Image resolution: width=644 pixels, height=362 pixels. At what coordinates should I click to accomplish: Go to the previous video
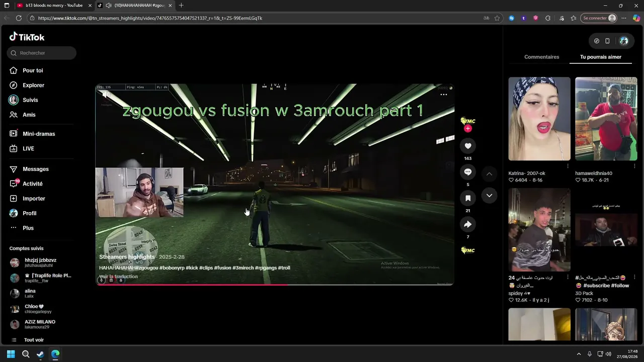(x=489, y=174)
